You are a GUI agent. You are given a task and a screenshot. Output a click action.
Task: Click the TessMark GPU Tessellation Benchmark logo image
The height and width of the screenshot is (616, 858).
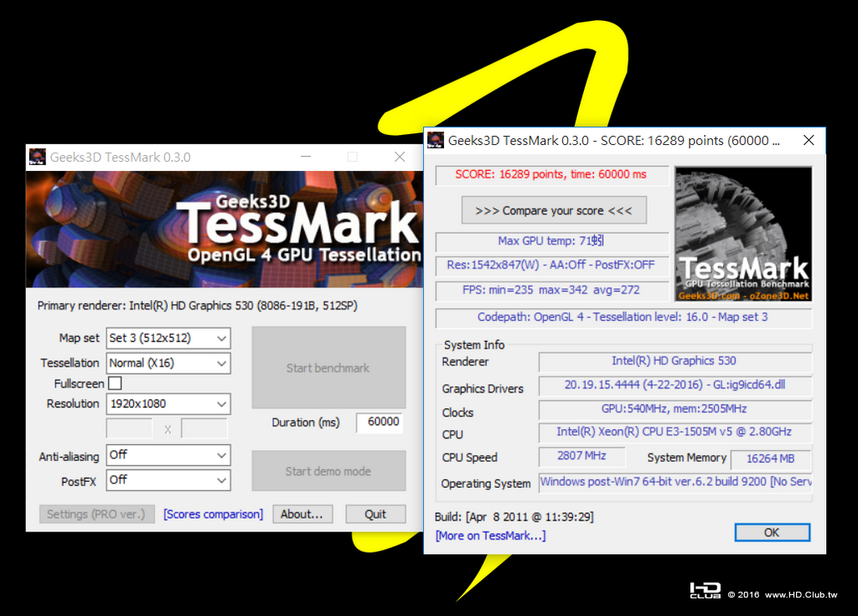(743, 234)
